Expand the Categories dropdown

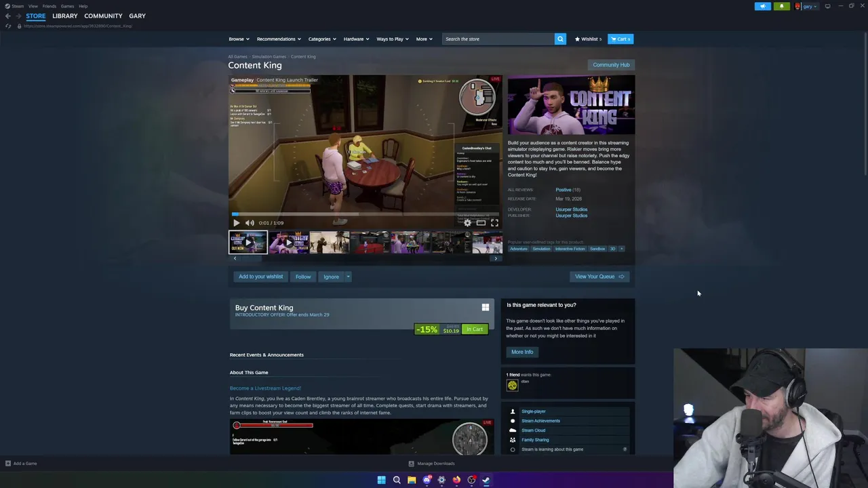[322, 39]
